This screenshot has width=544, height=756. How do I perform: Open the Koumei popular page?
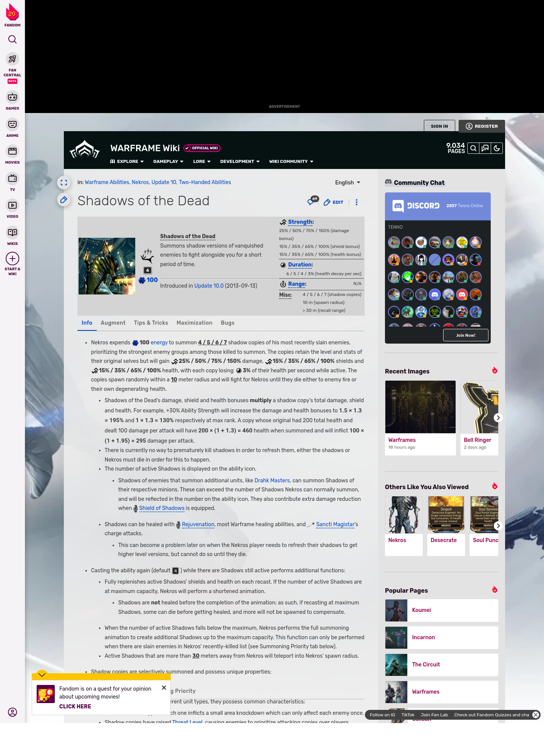(x=442, y=610)
